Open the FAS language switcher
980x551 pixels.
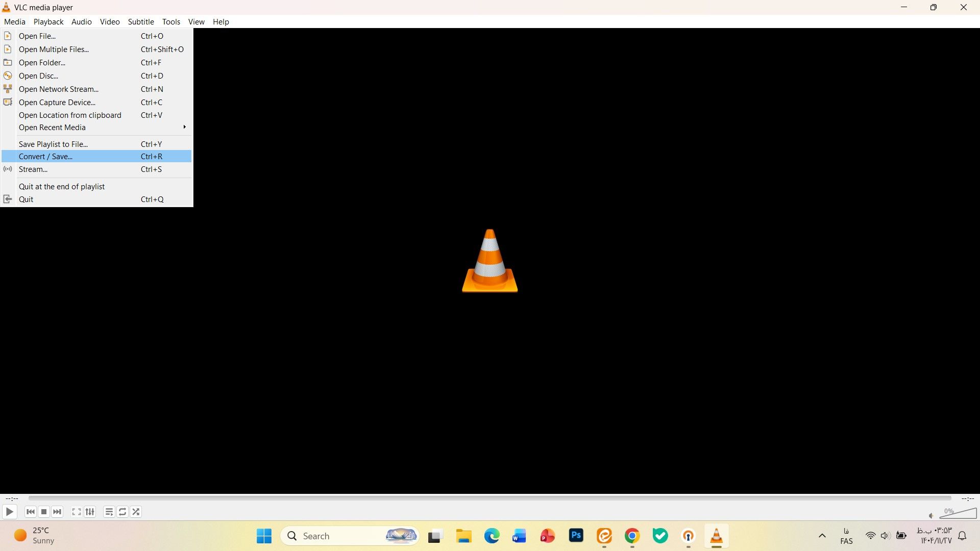click(x=846, y=536)
